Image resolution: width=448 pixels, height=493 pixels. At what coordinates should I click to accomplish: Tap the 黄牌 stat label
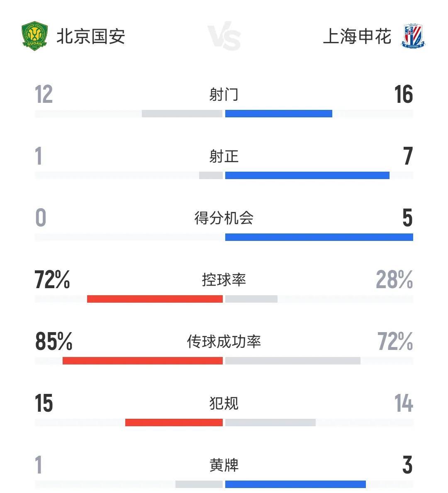[x=224, y=465]
